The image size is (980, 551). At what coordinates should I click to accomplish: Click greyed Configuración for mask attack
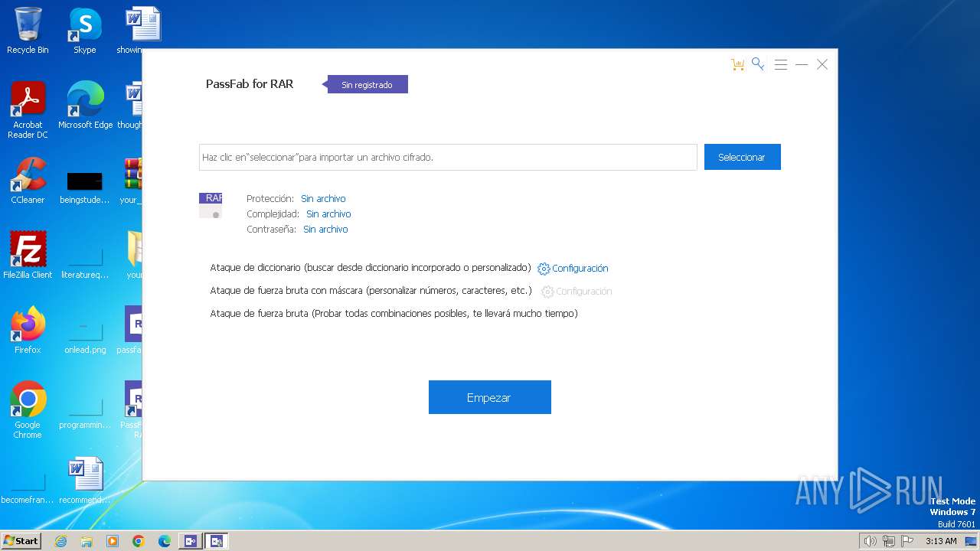tap(583, 292)
